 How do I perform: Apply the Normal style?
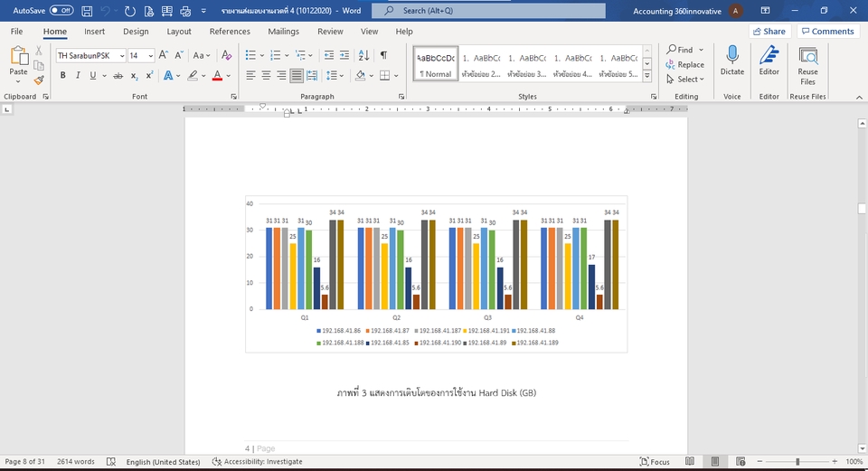click(436, 63)
